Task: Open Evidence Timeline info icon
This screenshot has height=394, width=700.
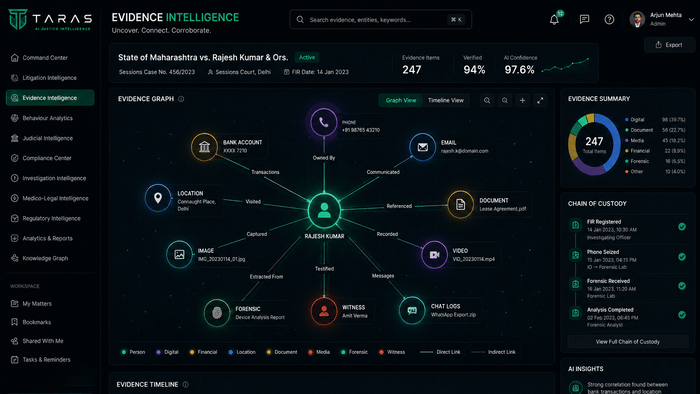Action: 186,384
